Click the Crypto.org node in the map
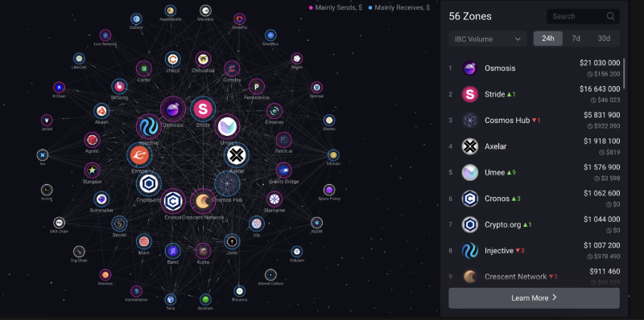This screenshot has height=320, width=644. (x=149, y=184)
